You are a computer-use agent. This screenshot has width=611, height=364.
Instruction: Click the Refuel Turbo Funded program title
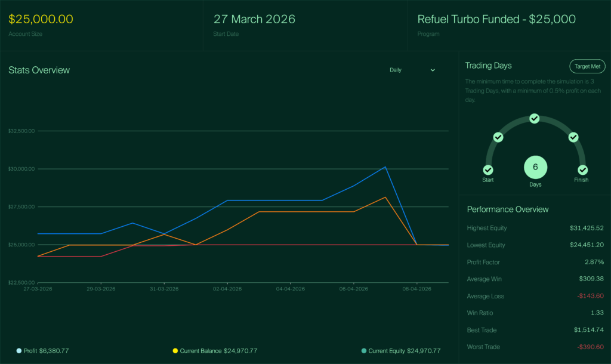point(496,19)
